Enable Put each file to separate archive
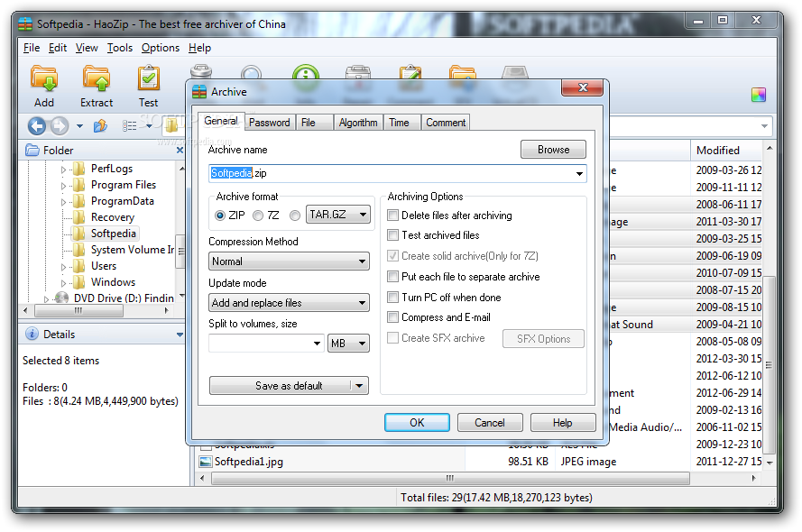This screenshot has height=532, width=802. [392, 277]
